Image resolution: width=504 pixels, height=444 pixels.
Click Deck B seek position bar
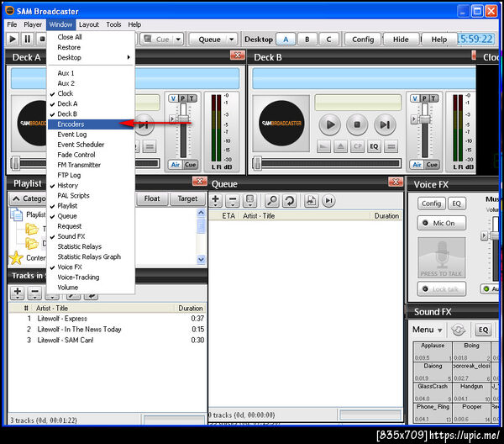[328, 163]
